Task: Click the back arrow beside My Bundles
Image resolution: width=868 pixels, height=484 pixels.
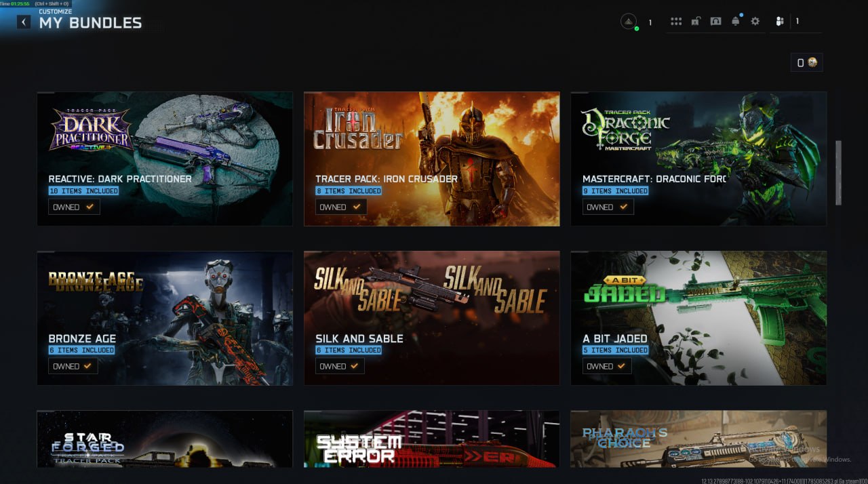Action: tap(24, 22)
